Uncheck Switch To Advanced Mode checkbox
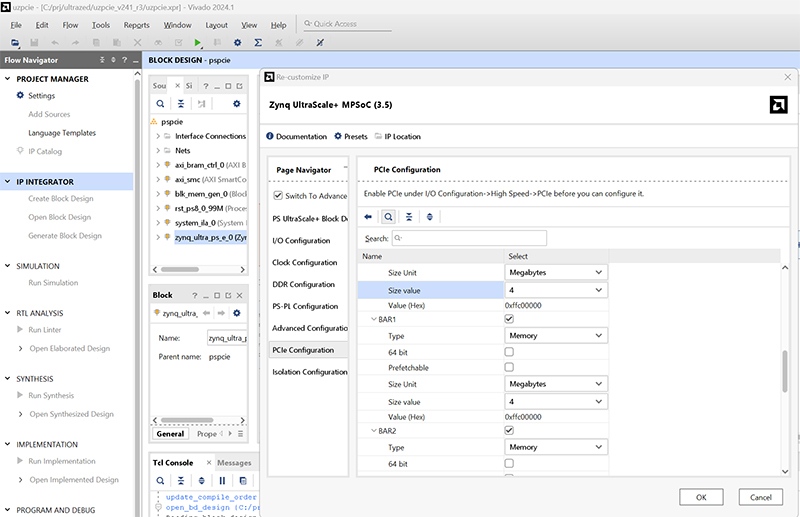800x517 pixels. [278, 196]
